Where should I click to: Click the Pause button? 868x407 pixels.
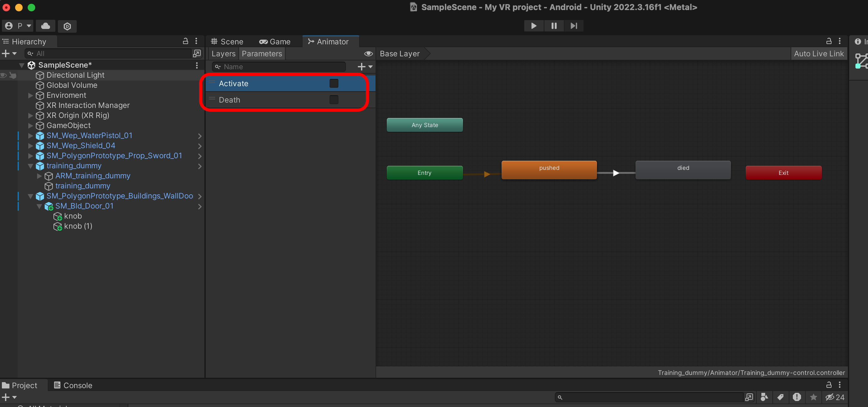pyautogui.click(x=554, y=25)
